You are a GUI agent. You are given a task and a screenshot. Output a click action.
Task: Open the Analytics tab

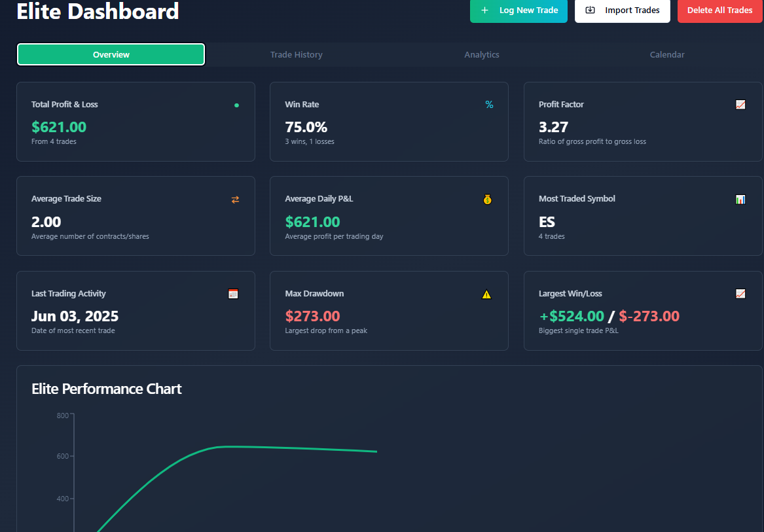tap(481, 54)
